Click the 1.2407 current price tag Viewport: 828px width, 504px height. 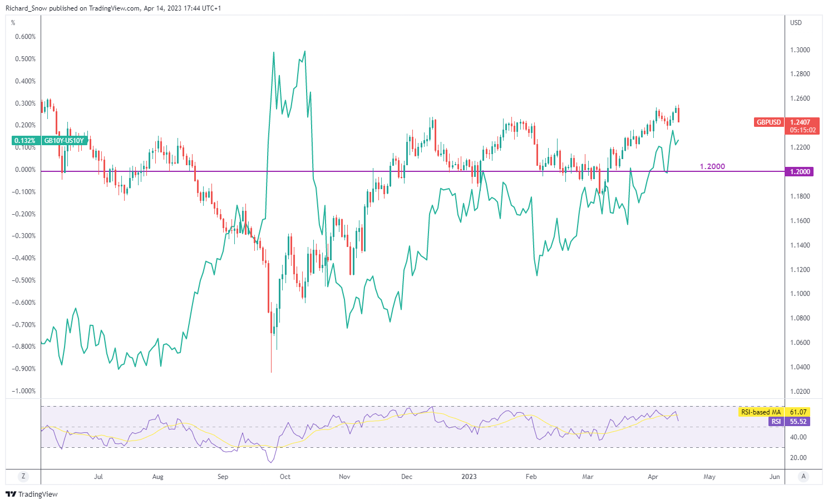800,122
